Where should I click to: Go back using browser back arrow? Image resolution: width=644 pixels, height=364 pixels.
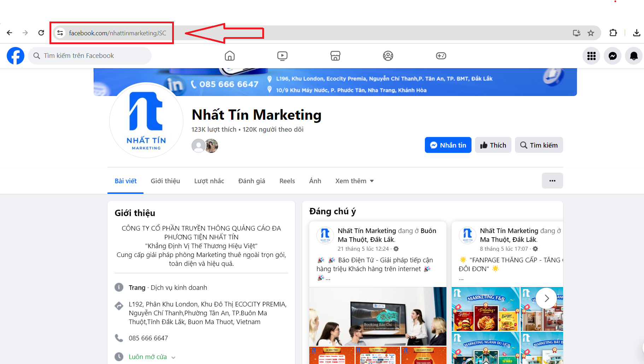(10, 33)
